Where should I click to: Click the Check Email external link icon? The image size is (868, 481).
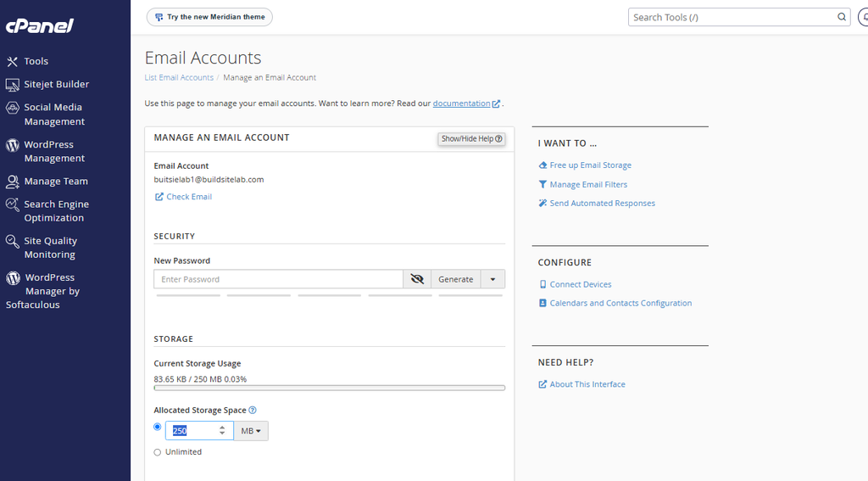(159, 197)
